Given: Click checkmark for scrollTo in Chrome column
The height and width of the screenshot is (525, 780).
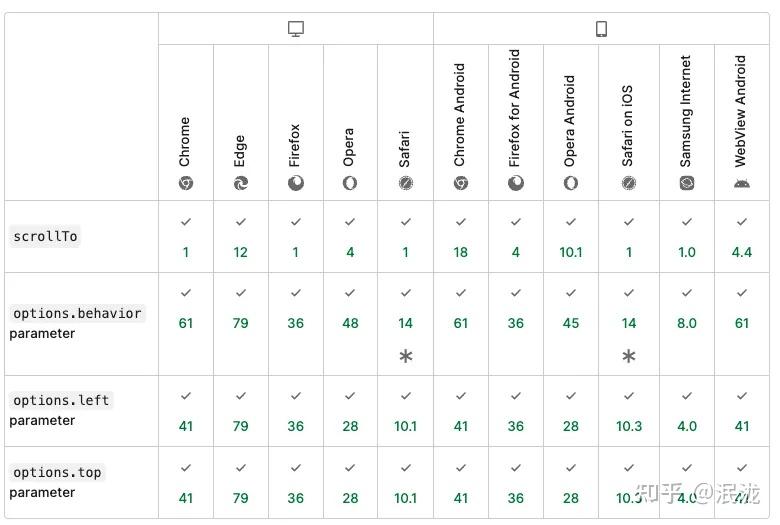Looking at the screenshot, I should [x=185, y=221].
